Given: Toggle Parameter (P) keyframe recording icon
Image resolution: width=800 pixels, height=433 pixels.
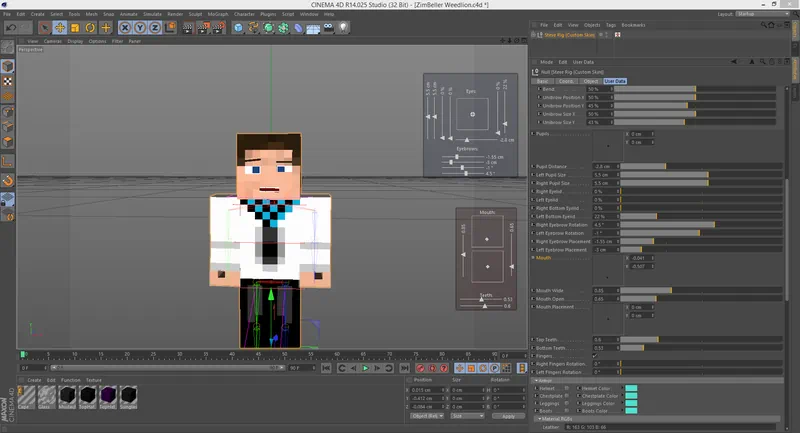Looking at the screenshot, I should click(494, 368).
